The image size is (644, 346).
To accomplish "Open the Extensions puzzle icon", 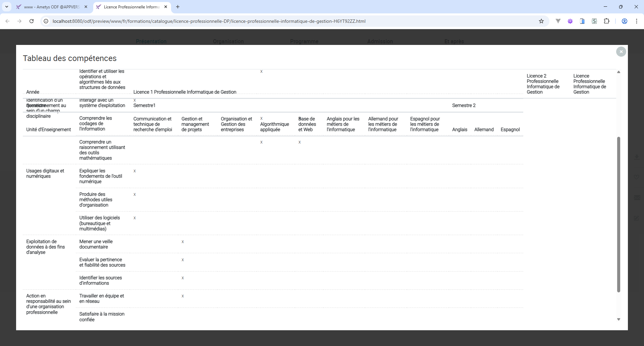I will click(x=606, y=21).
